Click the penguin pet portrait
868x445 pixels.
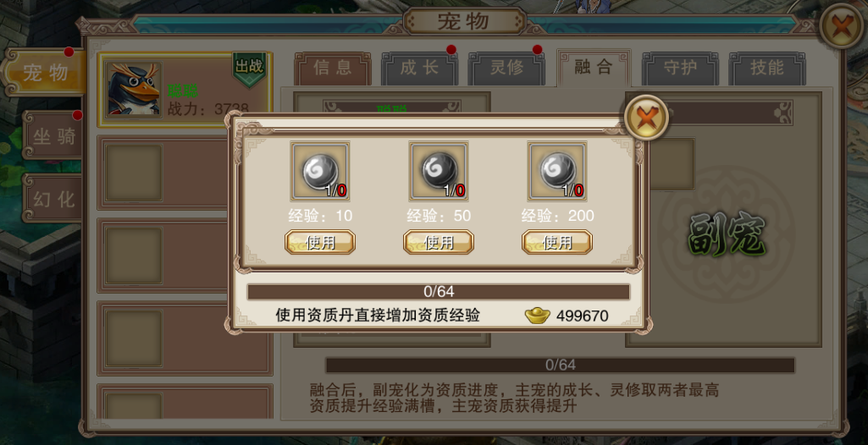pyautogui.click(x=134, y=89)
